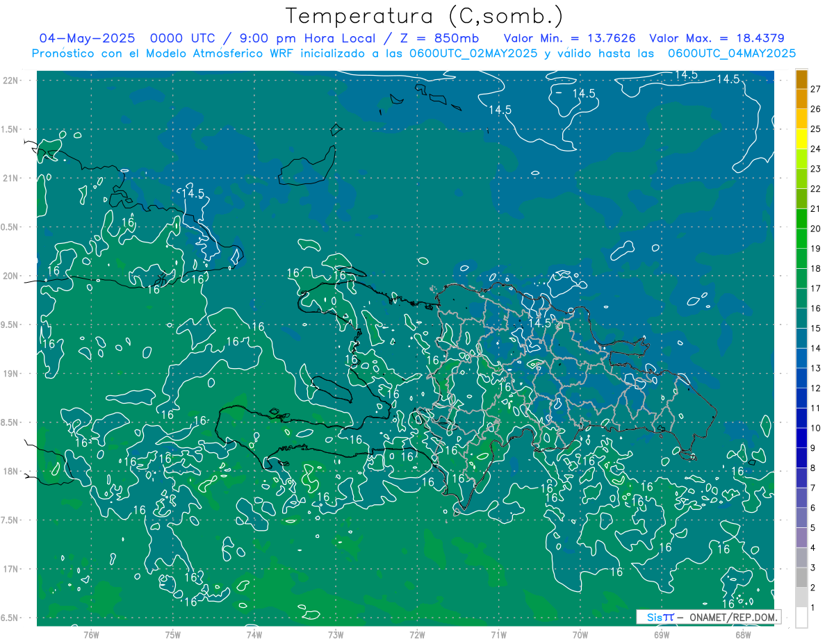Click the legend value '8'
The width and height of the screenshot is (834, 644).
(813, 468)
